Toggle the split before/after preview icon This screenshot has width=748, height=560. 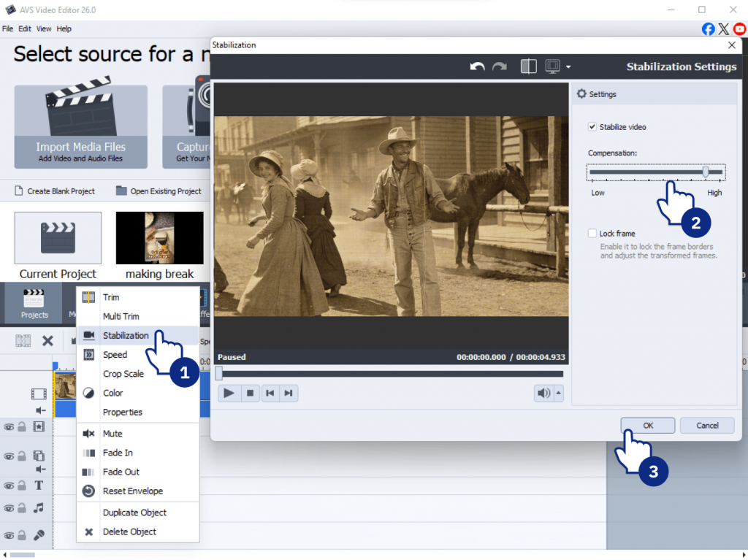tap(528, 66)
